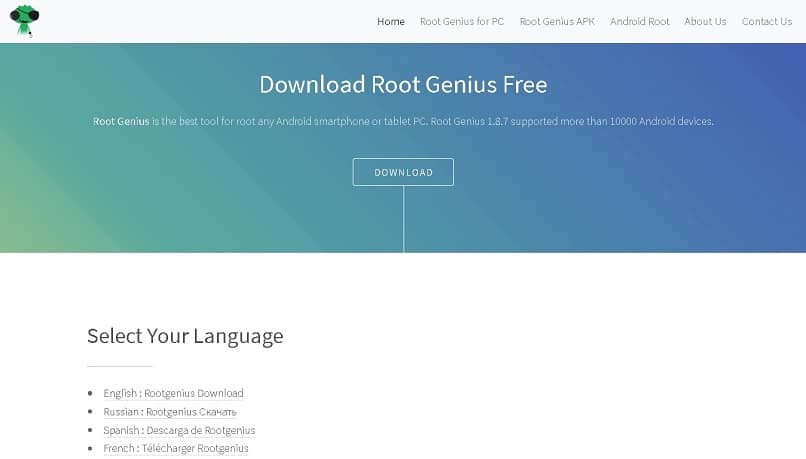806x459 pixels.
Task: Choose Russian : Rootgenius Скачать link
Action: pos(170,412)
